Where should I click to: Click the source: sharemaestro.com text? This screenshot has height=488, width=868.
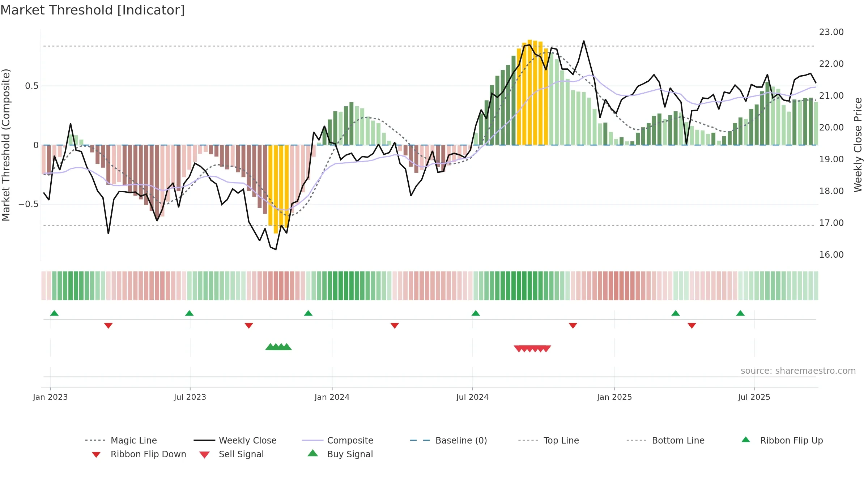tap(798, 371)
